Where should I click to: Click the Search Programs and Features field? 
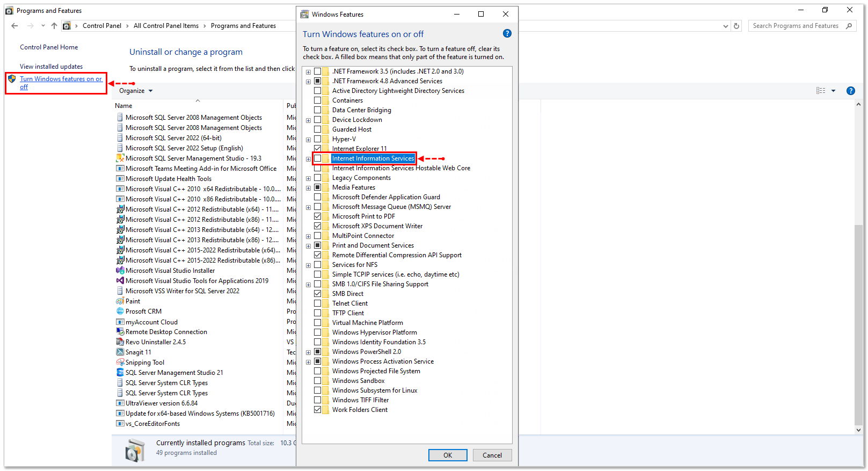tap(795, 26)
